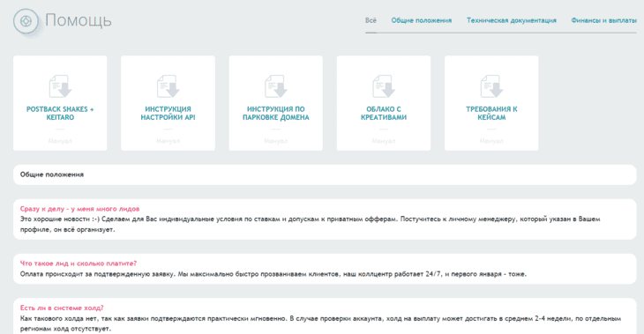The image size is (644, 334).
Task: Expand question Что такое лид и сколько платите?
Action: (x=79, y=263)
